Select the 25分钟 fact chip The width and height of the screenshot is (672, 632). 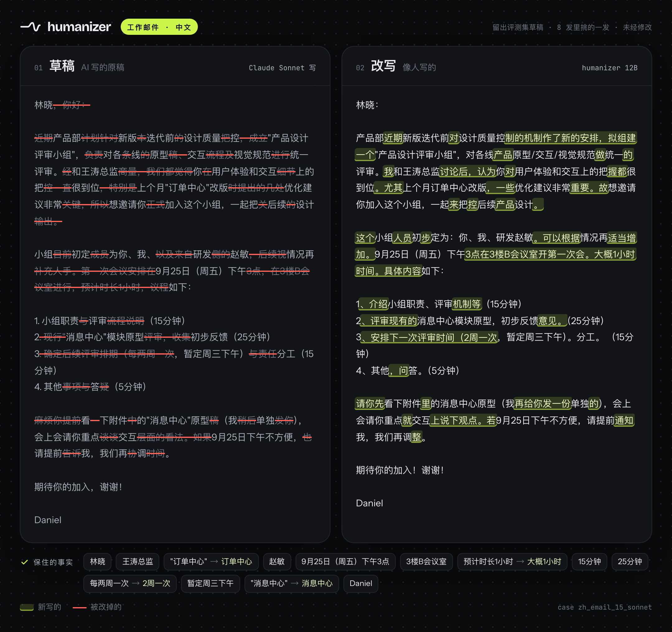pyautogui.click(x=630, y=562)
